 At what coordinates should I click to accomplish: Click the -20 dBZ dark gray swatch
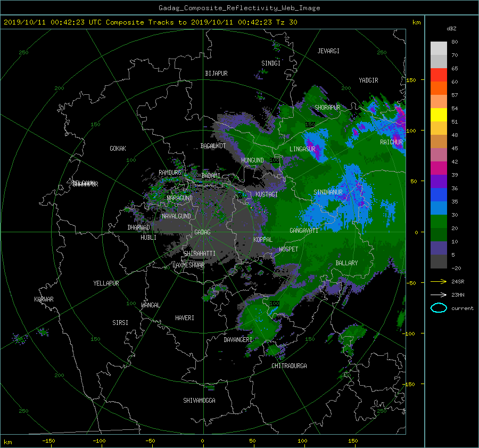click(439, 262)
